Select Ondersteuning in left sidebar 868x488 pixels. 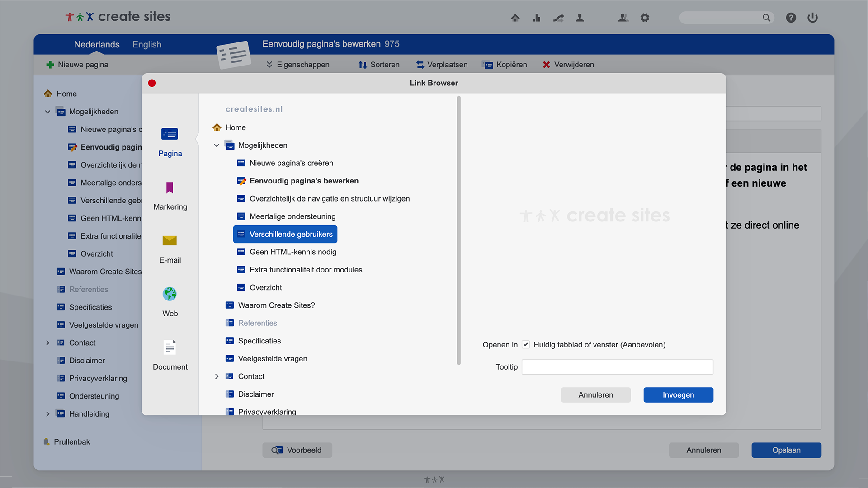[x=88, y=396]
